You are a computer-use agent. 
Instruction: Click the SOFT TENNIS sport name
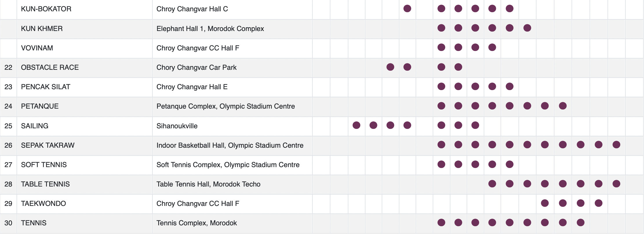coord(44,165)
